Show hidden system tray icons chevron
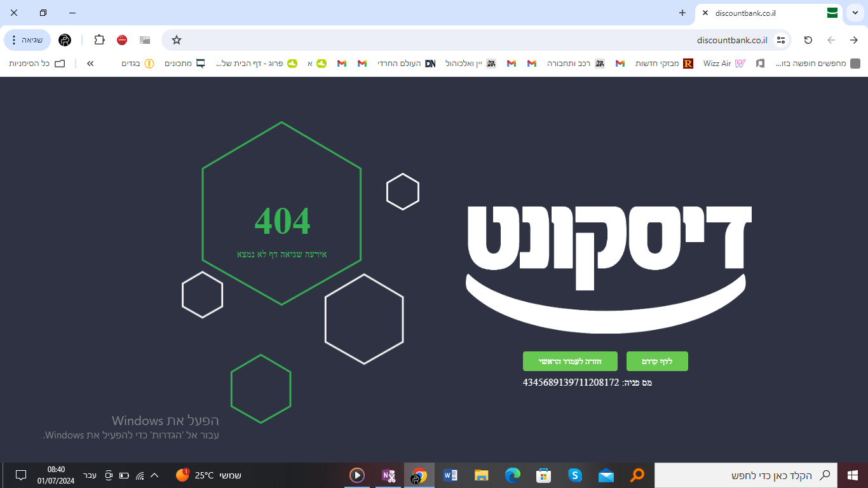The height and width of the screenshot is (488, 868). pyautogui.click(x=154, y=475)
